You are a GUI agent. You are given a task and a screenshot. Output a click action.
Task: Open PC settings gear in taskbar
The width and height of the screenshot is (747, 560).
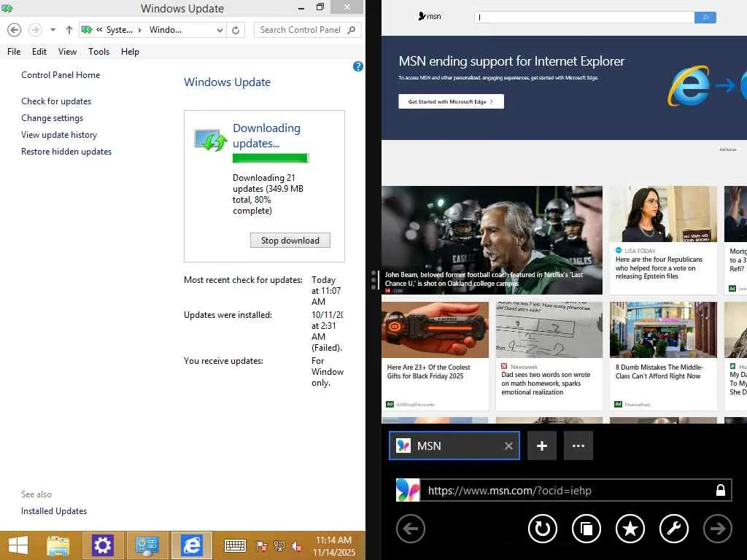click(102, 545)
